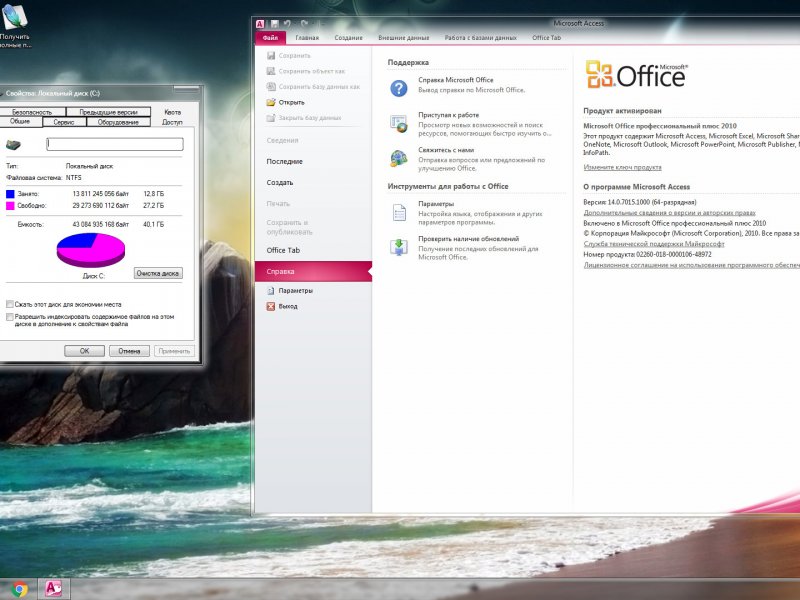Click the Options document icon under Office tools

point(398,212)
